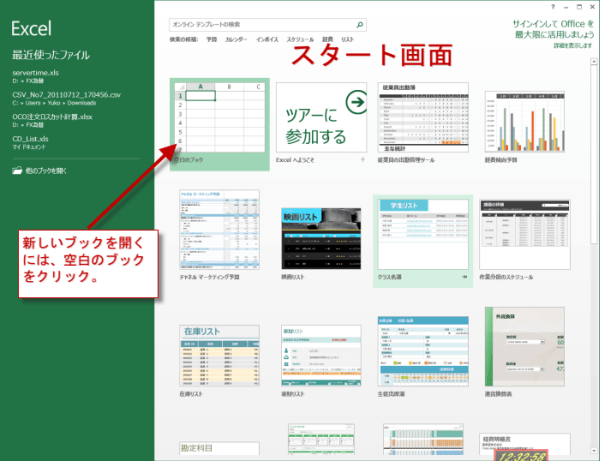The image size is (600, 461).
Task: Click the 空白のブック caption label
Action: click(189, 160)
